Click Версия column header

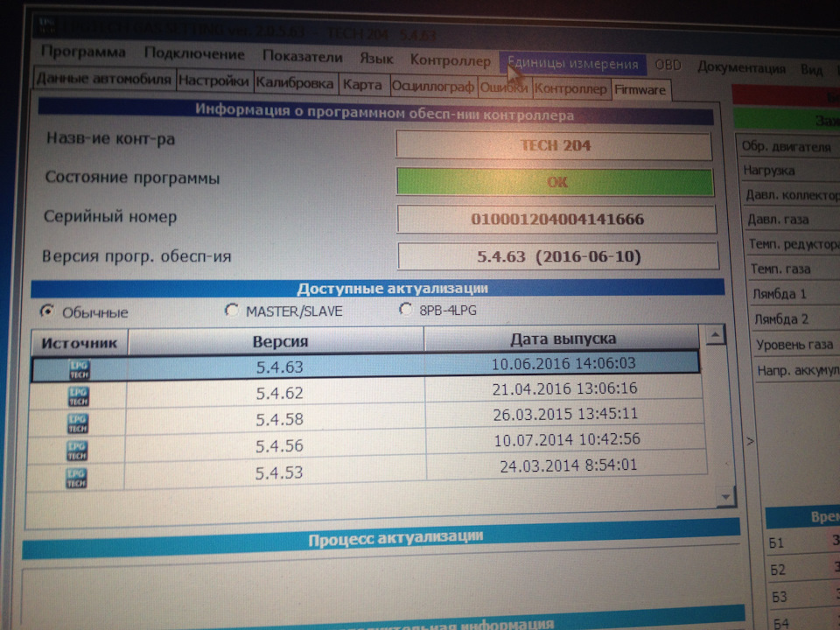277,340
